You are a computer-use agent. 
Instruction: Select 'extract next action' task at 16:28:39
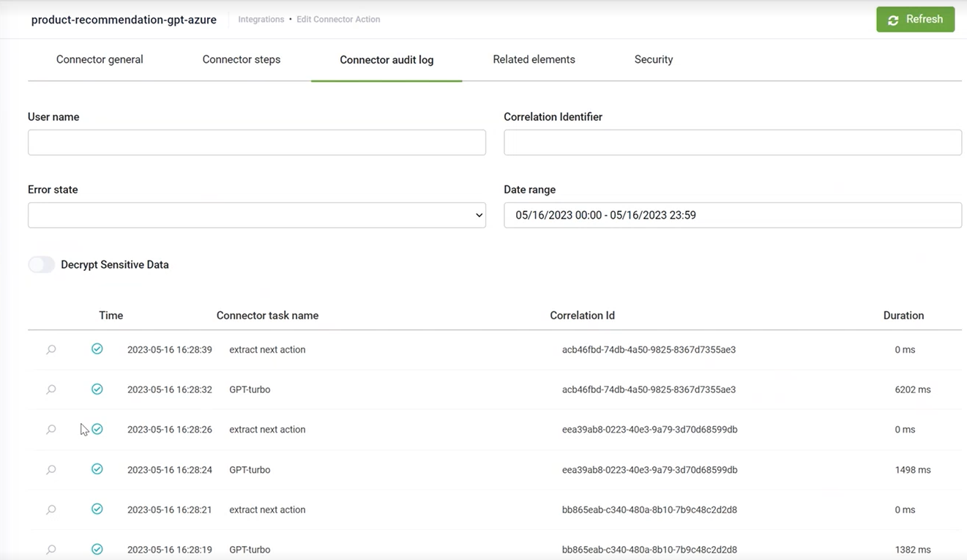point(267,350)
